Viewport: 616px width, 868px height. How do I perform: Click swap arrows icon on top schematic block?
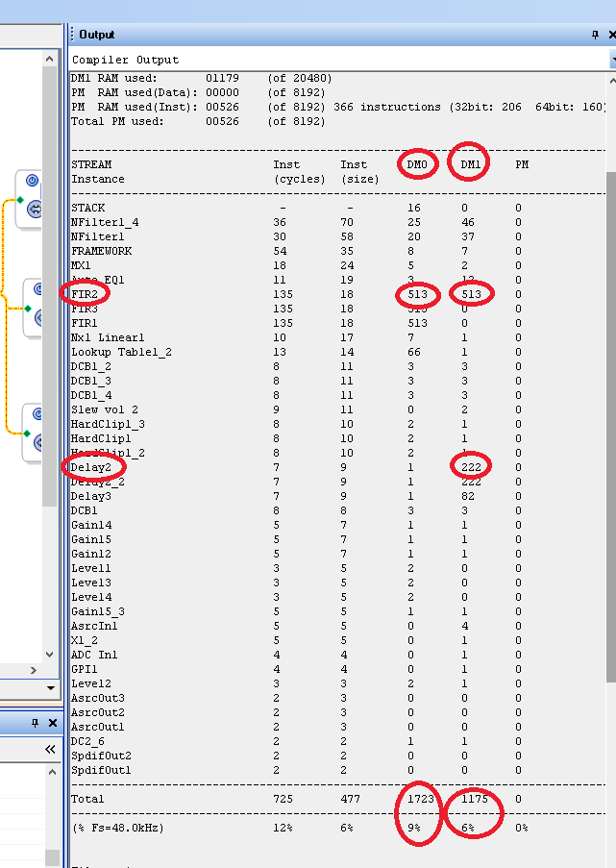pos(34,208)
